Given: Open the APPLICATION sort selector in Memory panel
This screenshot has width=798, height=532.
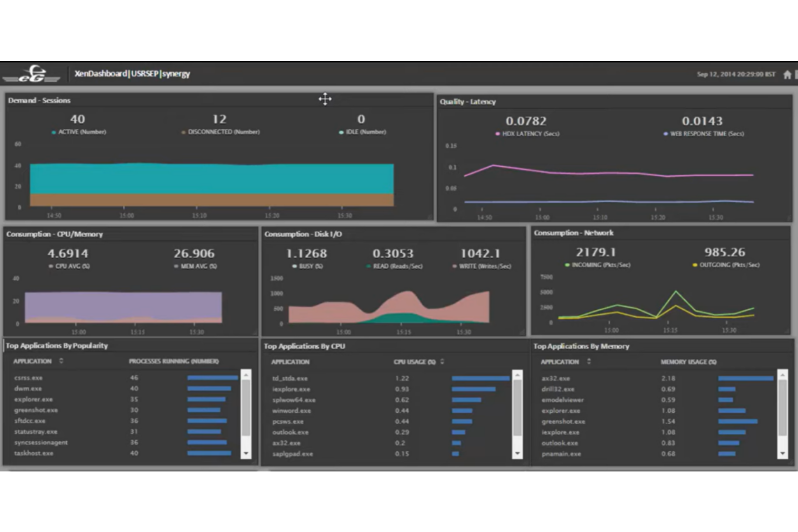Looking at the screenshot, I should (x=589, y=362).
